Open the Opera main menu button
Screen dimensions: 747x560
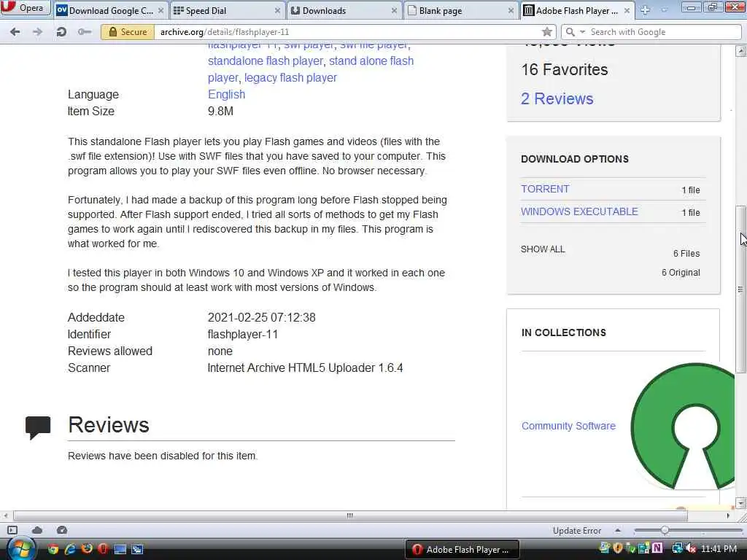(x=26, y=7)
